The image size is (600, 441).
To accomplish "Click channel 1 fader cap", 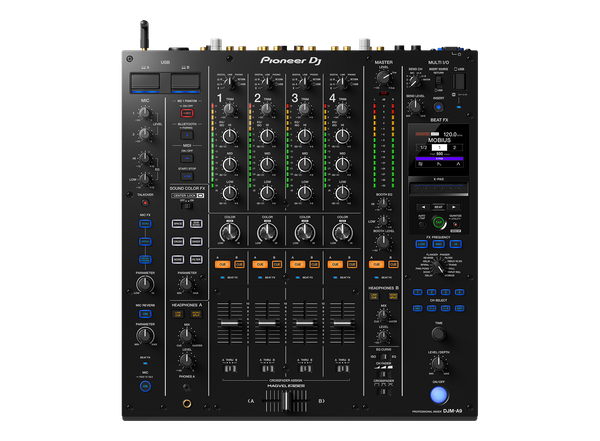I will (x=230, y=323).
